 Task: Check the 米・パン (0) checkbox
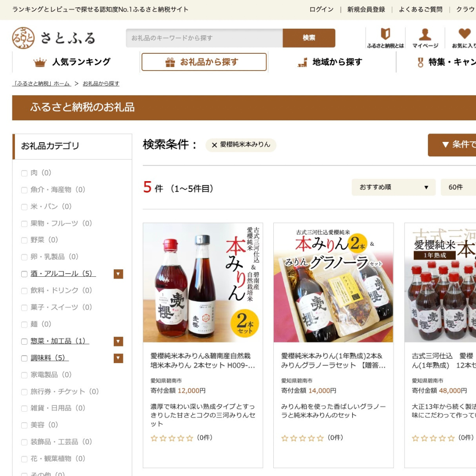pyautogui.click(x=24, y=207)
